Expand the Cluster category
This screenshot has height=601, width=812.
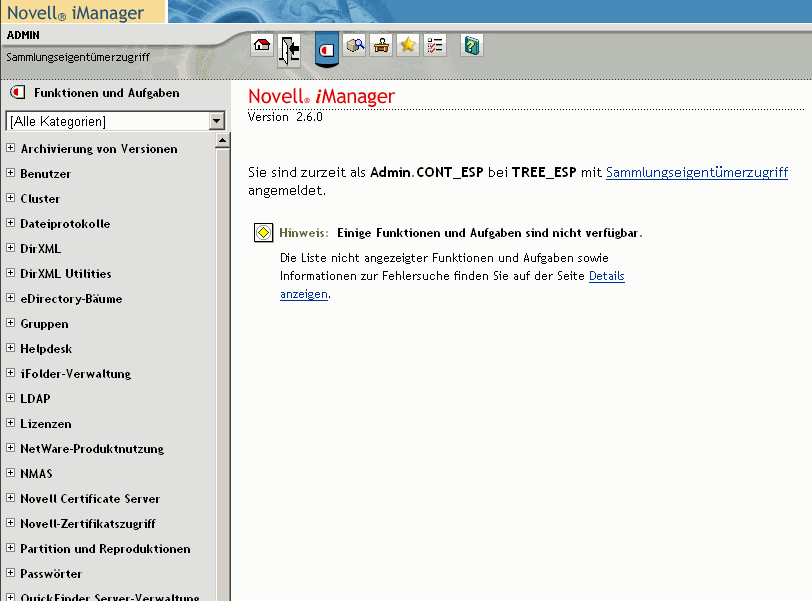coord(10,197)
